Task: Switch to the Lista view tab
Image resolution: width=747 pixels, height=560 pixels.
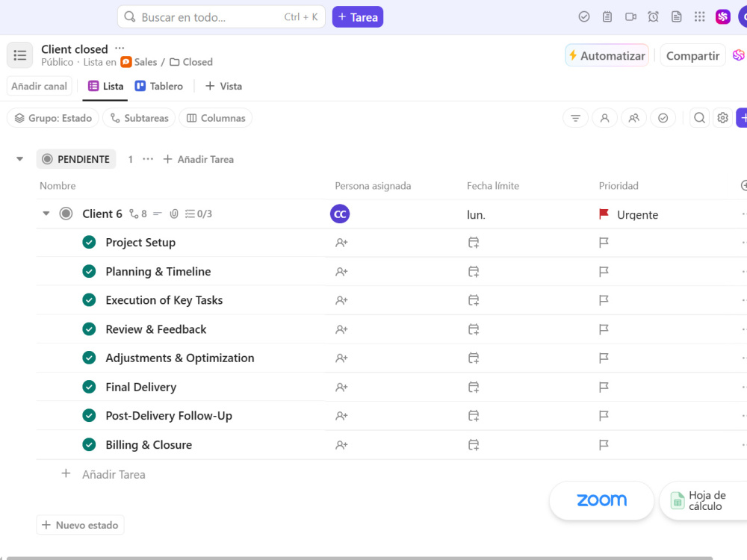Action: point(105,86)
